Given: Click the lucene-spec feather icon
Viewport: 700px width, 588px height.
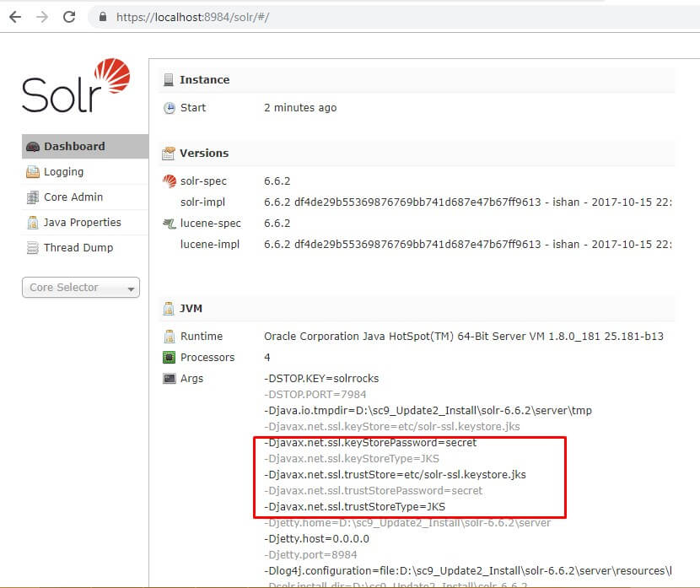Looking at the screenshot, I should pyautogui.click(x=170, y=224).
